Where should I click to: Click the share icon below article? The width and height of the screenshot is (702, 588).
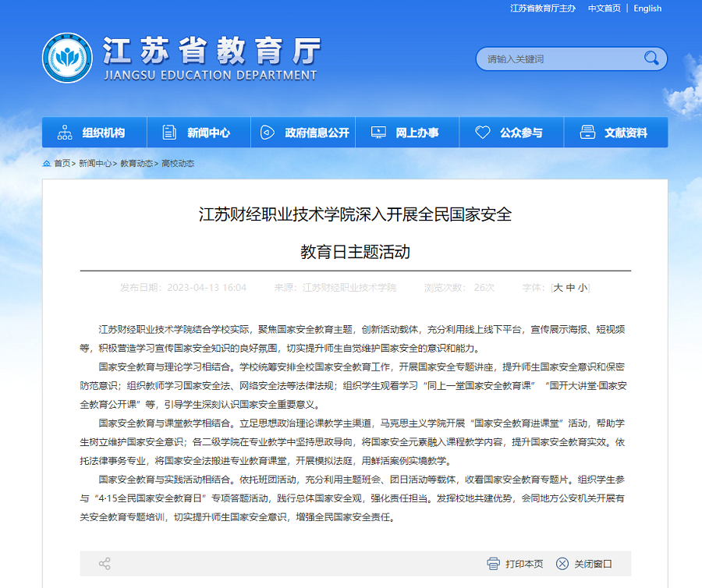point(105,563)
